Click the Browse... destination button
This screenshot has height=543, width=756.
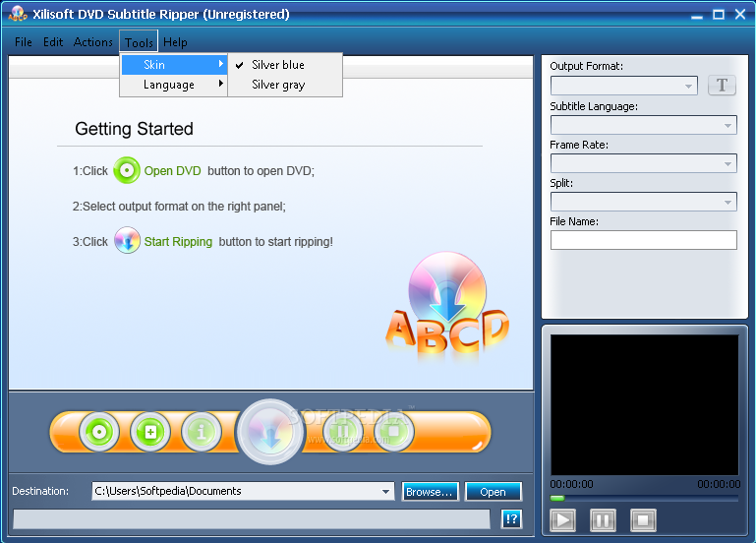click(x=430, y=492)
